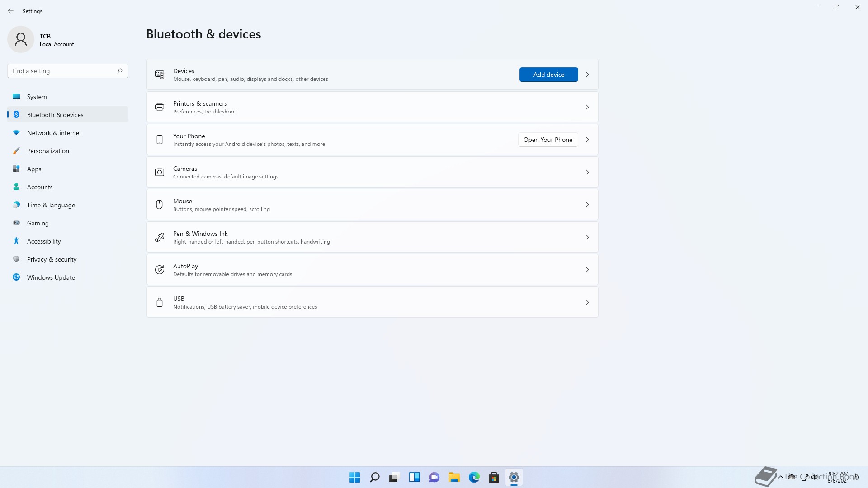
Task: Click the USB icon
Action: point(160,302)
